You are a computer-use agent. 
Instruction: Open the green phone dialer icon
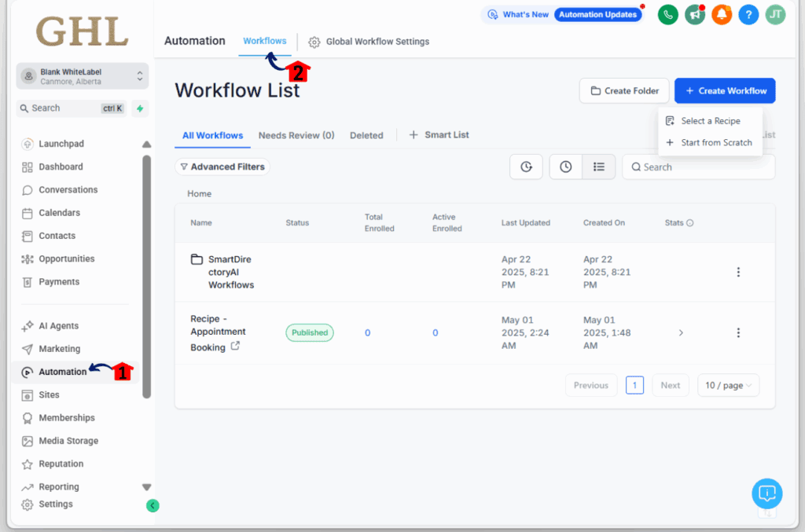[x=667, y=14]
